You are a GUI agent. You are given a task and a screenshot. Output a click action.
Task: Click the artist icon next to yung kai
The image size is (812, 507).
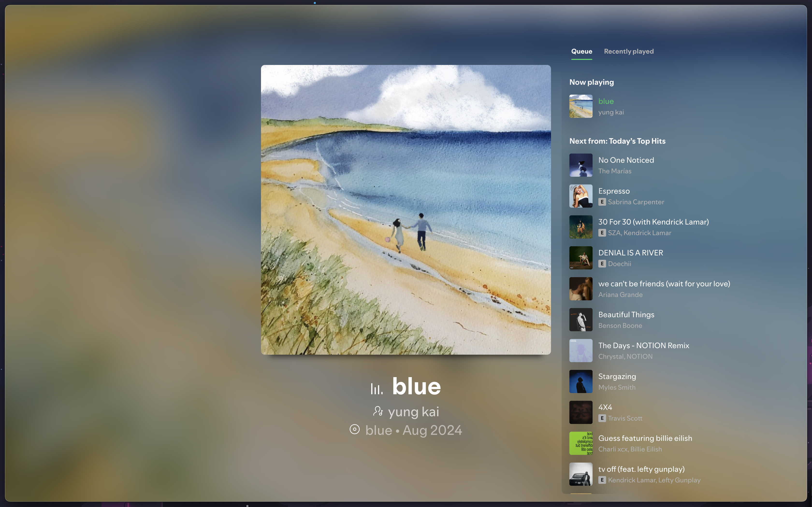tap(378, 411)
